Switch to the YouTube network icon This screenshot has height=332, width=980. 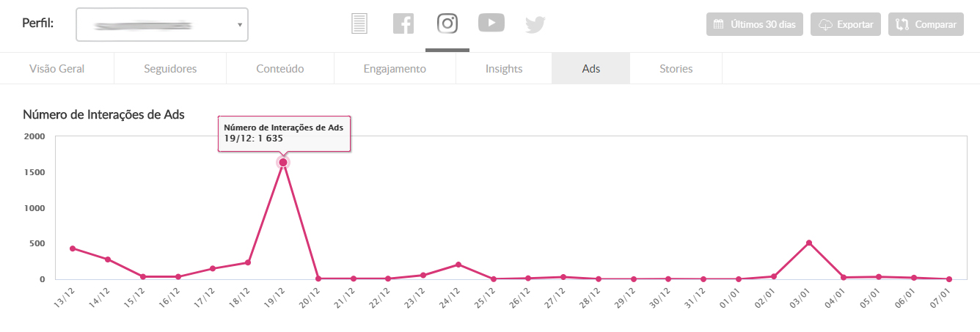pyautogui.click(x=491, y=23)
